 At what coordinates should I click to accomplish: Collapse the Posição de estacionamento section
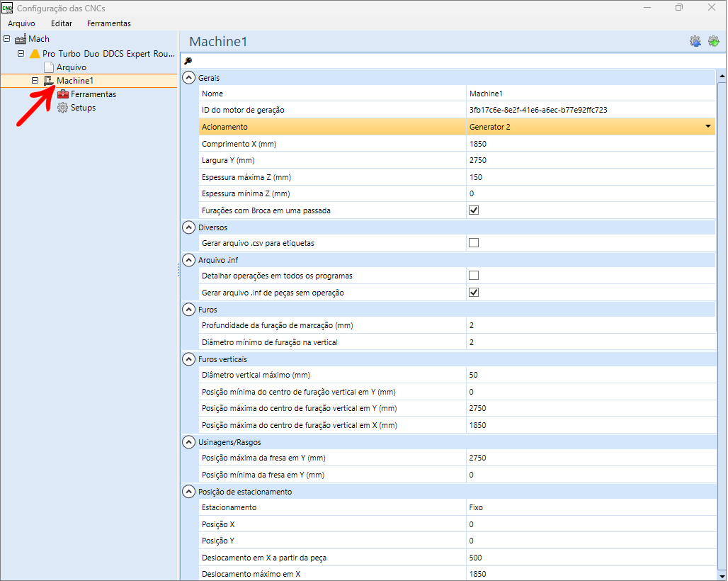[x=188, y=491]
